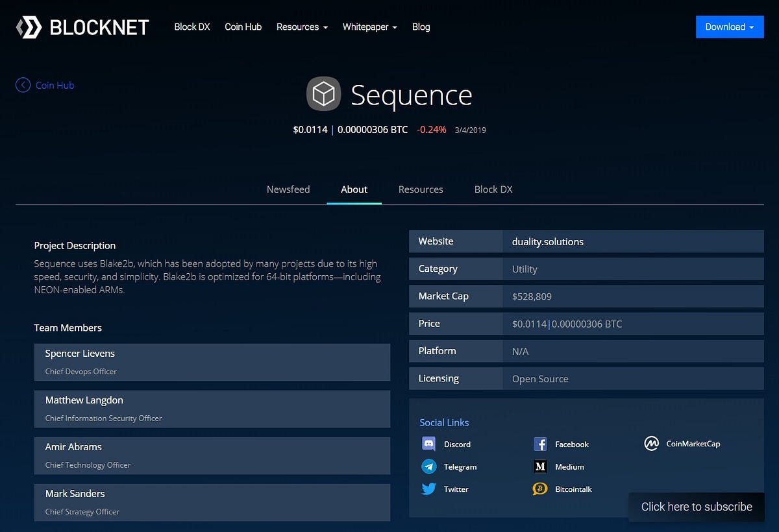Click the -0.24% price change in header
779x532 pixels.
point(432,129)
